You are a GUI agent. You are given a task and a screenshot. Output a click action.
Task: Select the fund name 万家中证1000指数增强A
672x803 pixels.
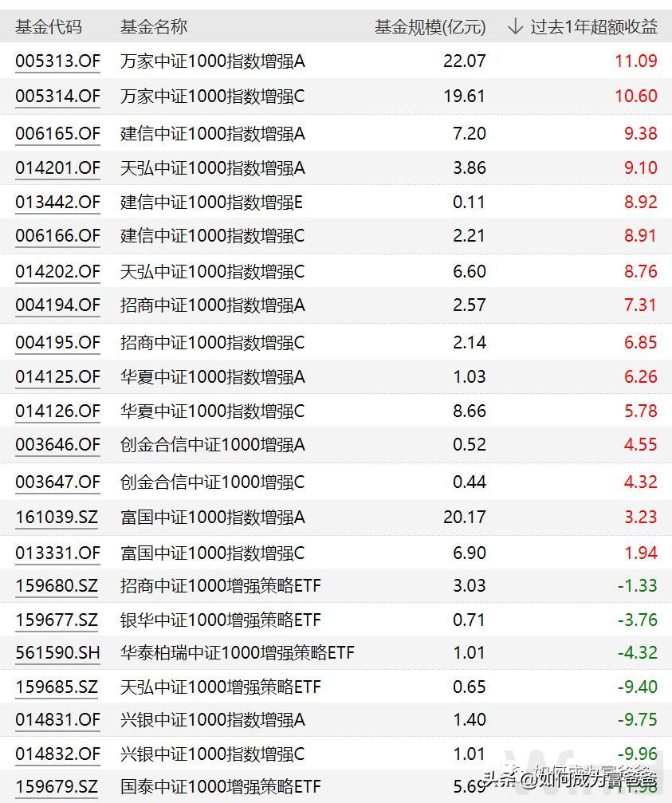pyautogui.click(x=213, y=61)
